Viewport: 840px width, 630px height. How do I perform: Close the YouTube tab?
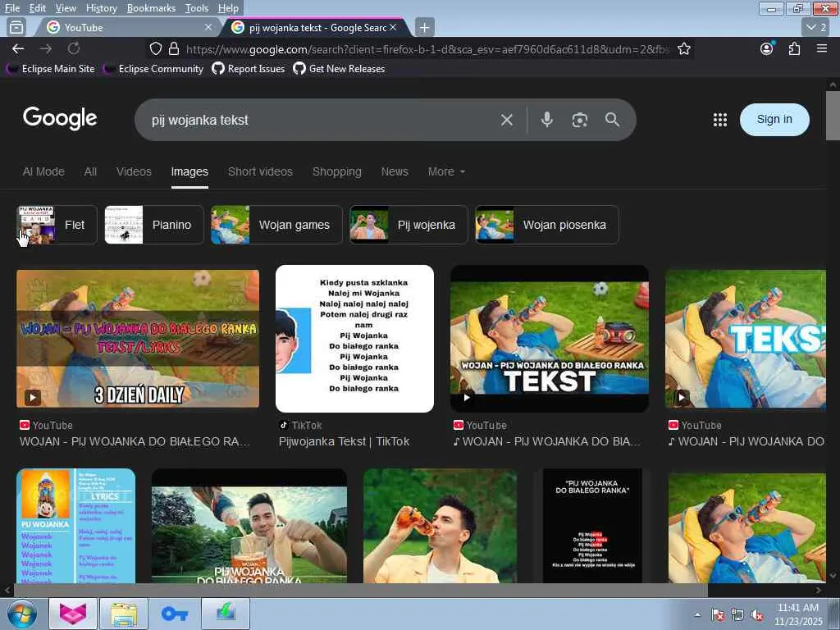(x=208, y=27)
